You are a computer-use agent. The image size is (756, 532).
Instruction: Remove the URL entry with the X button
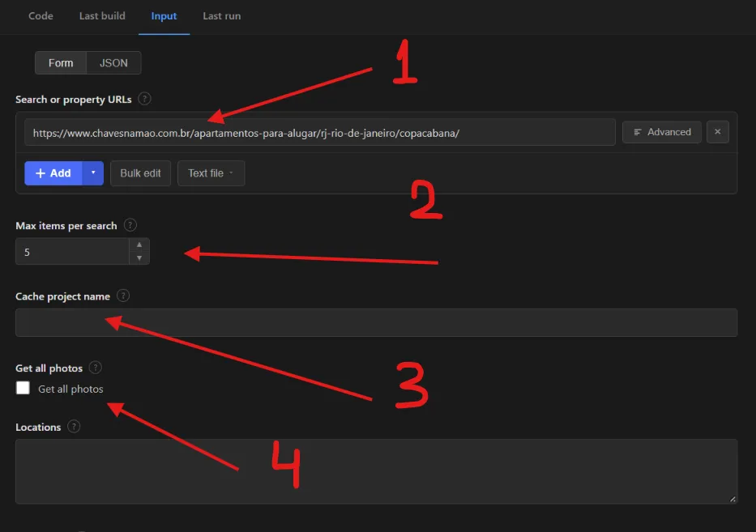tap(717, 132)
